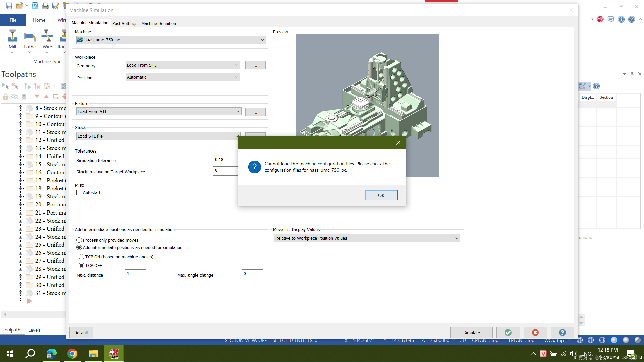Switch to the Machine Definition tab
Image resolution: width=644 pixels, height=362 pixels.
158,23
